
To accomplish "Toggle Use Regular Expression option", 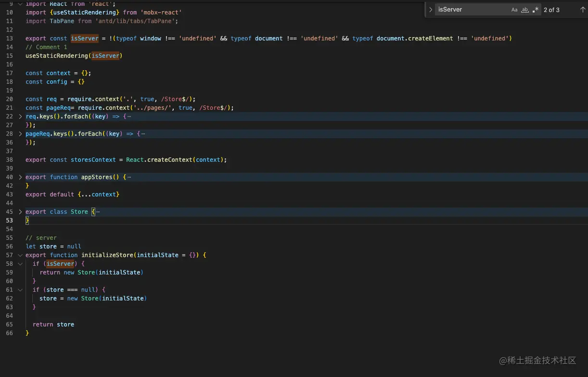I will click(536, 10).
